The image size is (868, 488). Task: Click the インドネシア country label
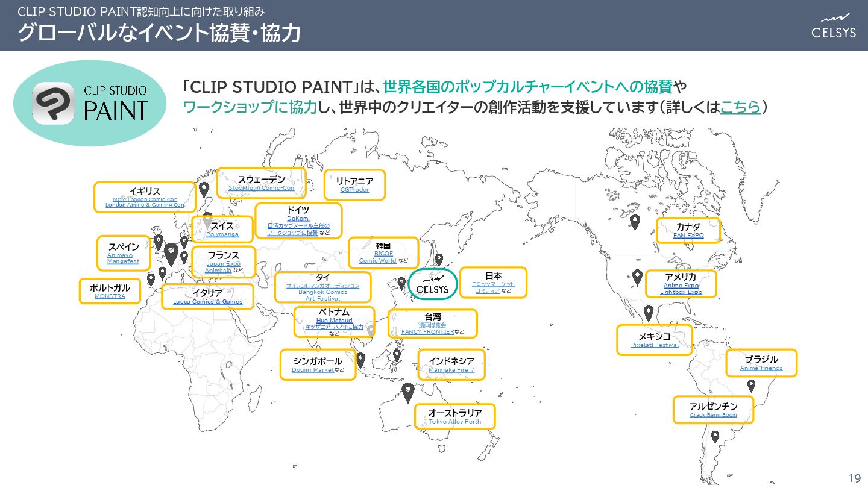click(x=451, y=361)
